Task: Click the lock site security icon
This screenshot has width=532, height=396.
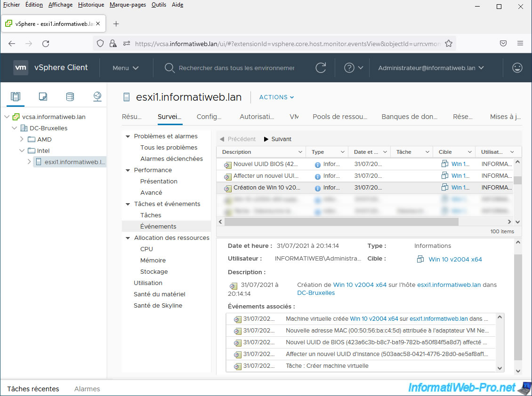Action: pos(113,43)
